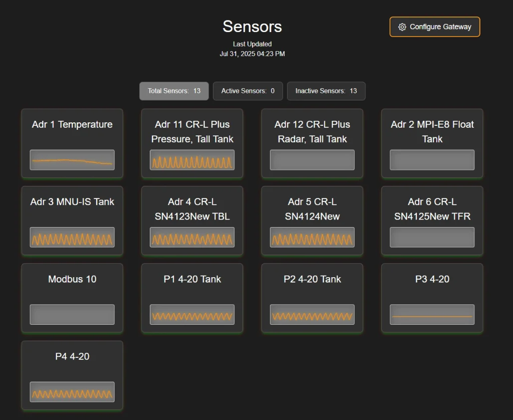This screenshot has height=420, width=513.
Task: Select the Active Sensors counter
Action: click(247, 91)
